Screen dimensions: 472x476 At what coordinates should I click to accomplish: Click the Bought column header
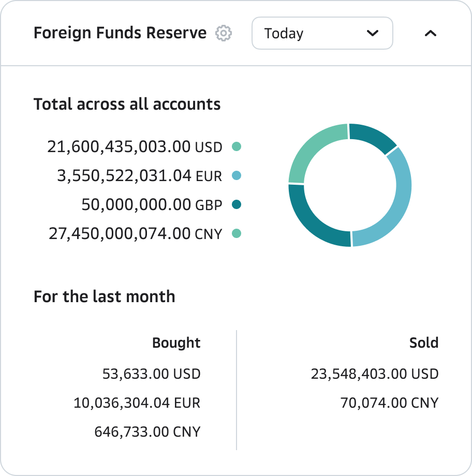click(176, 343)
